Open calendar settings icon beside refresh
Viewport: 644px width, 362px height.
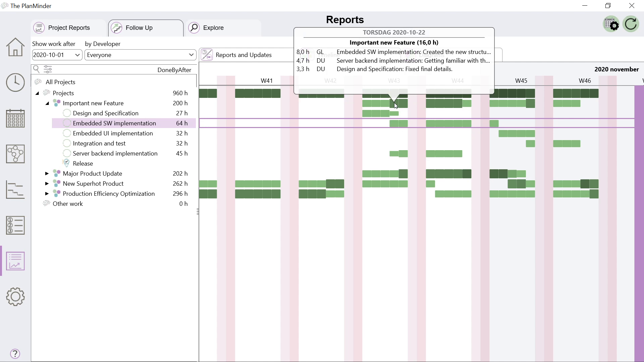click(611, 24)
